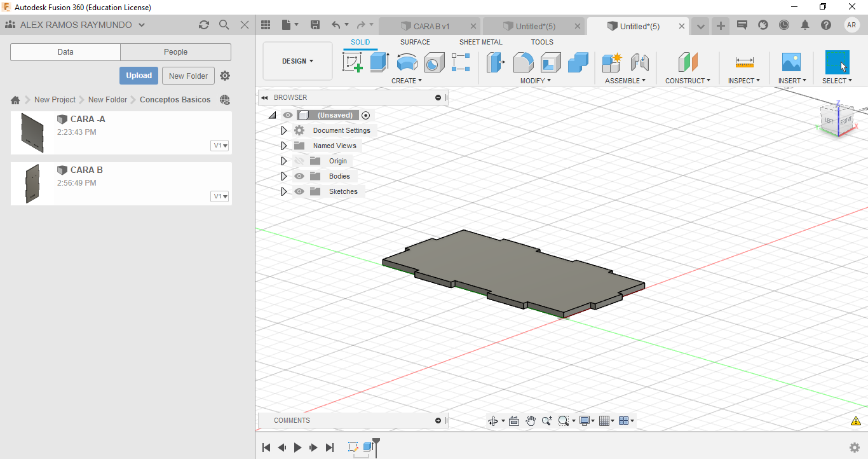Select the Data tab

coord(65,52)
